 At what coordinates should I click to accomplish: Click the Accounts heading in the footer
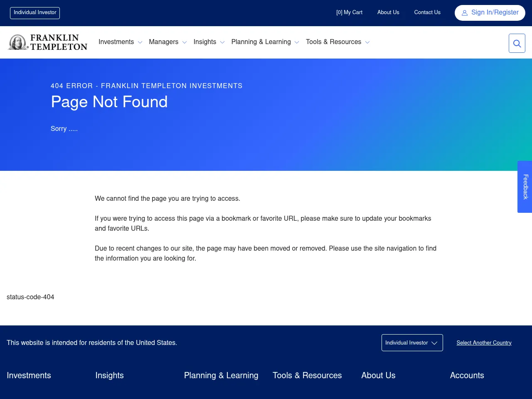[x=467, y=375]
